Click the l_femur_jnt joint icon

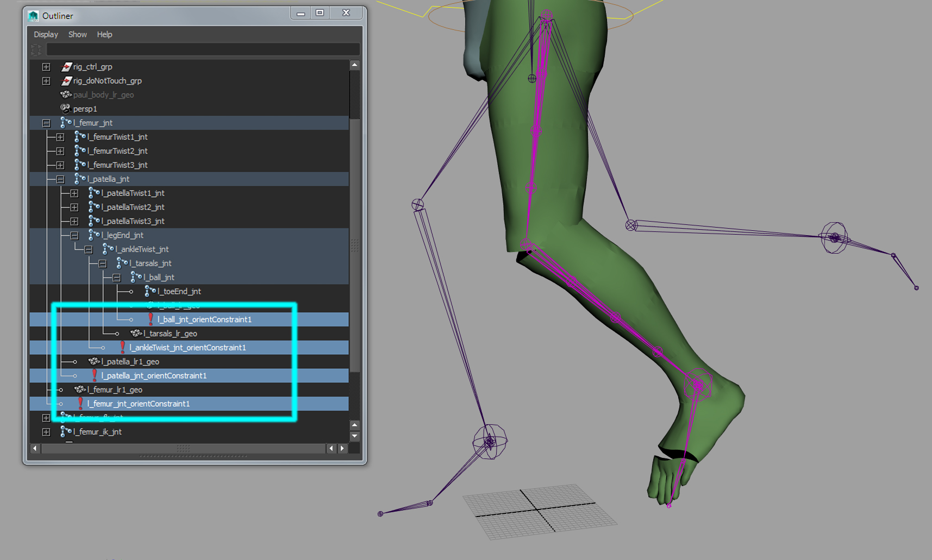tap(66, 123)
